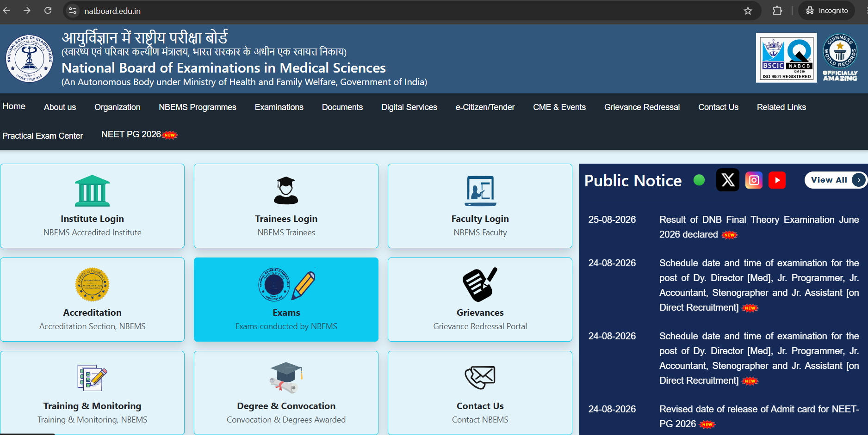Click the View All label in Public Notice
The image size is (868, 435).
829,180
